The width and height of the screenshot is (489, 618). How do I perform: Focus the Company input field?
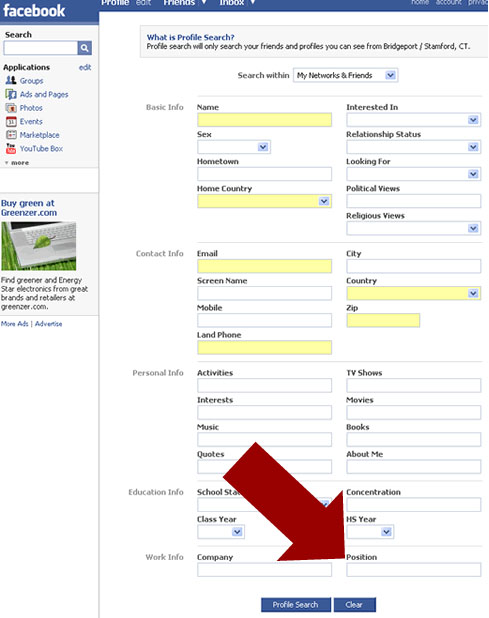tap(264, 570)
